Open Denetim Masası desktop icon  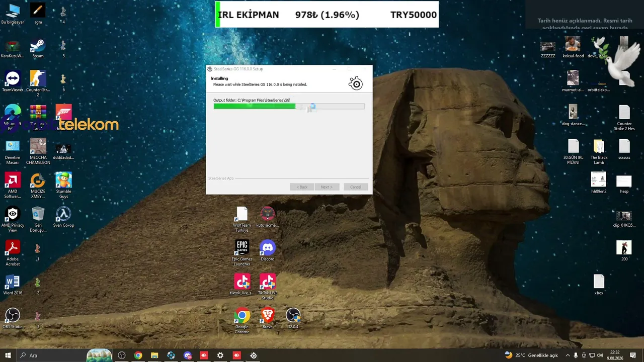point(13,152)
